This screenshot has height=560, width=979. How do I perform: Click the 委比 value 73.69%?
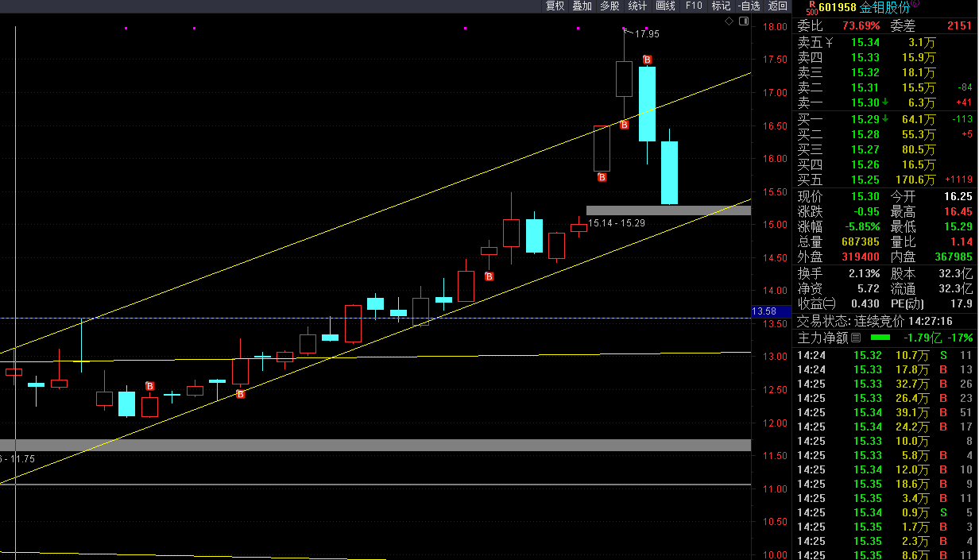pos(861,26)
